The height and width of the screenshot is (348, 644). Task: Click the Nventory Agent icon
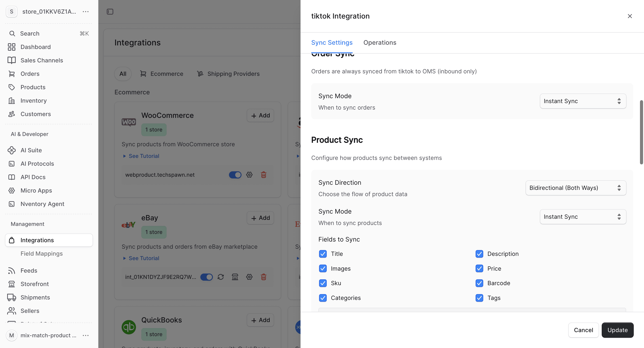11,204
